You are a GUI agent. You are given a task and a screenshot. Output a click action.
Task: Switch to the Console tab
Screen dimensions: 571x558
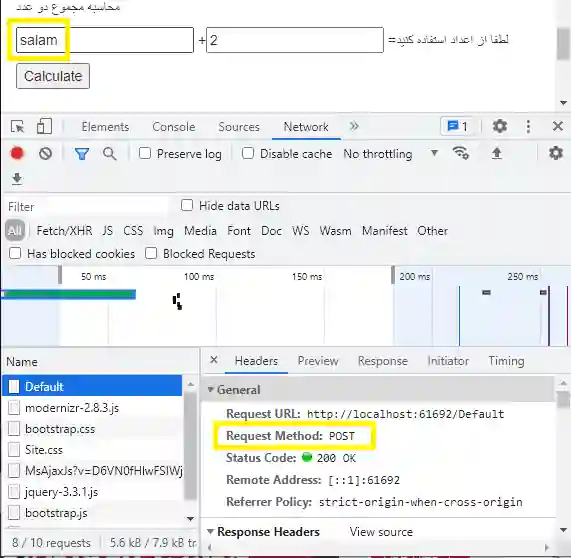(174, 127)
